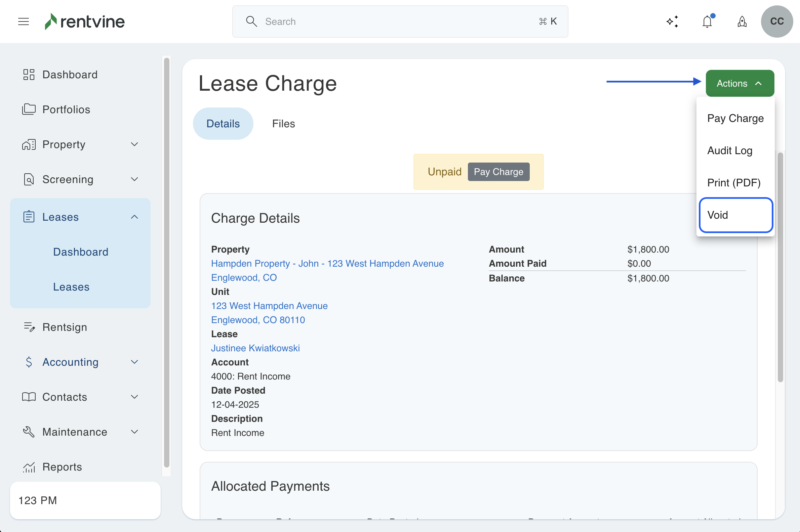
Task: Click the gray Pay Charge button
Action: 498,172
